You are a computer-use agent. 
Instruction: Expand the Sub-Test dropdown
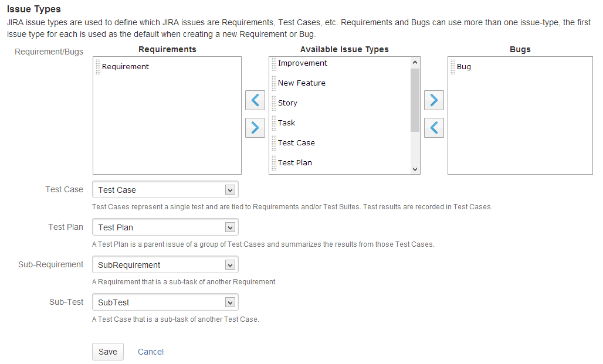tap(165, 302)
